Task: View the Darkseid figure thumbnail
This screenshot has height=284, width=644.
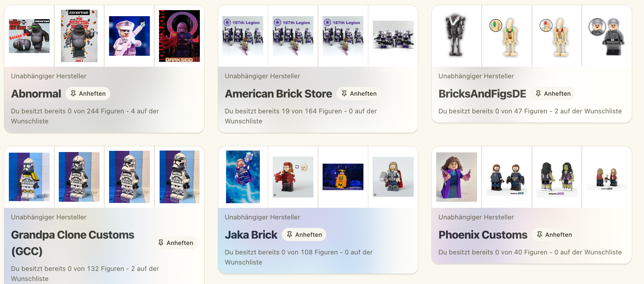Action: pyautogui.click(x=179, y=36)
